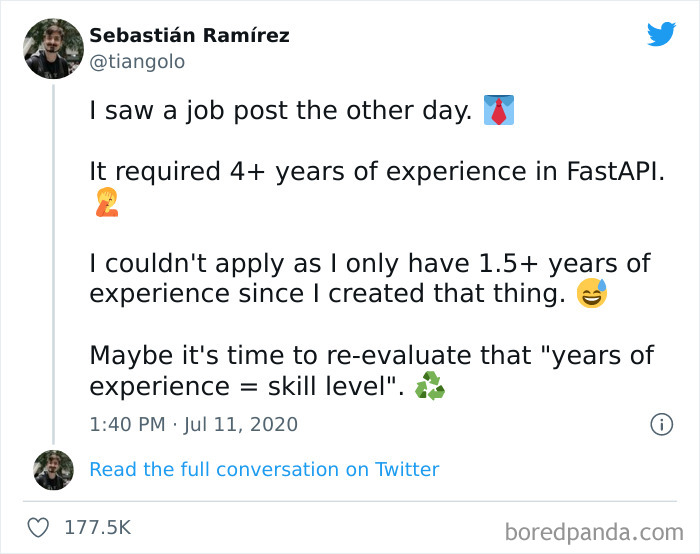
Task: Click the small avatar beside the conversation link
Action: 54,469
